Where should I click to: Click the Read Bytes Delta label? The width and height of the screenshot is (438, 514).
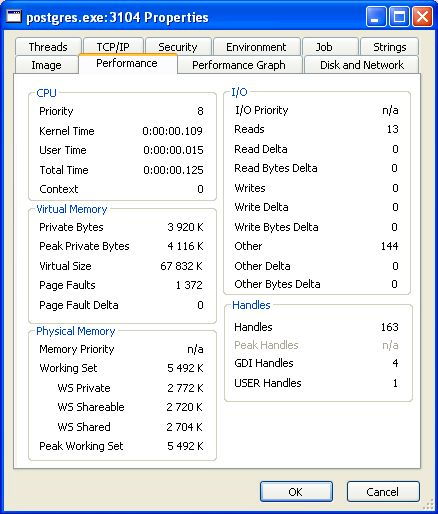(276, 168)
